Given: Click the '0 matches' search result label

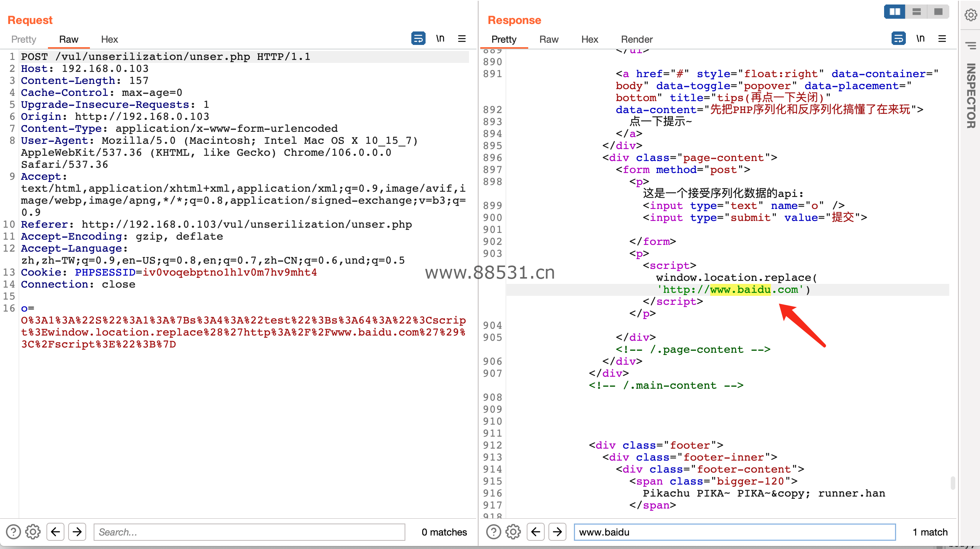Looking at the screenshot, I should point(444,532).
